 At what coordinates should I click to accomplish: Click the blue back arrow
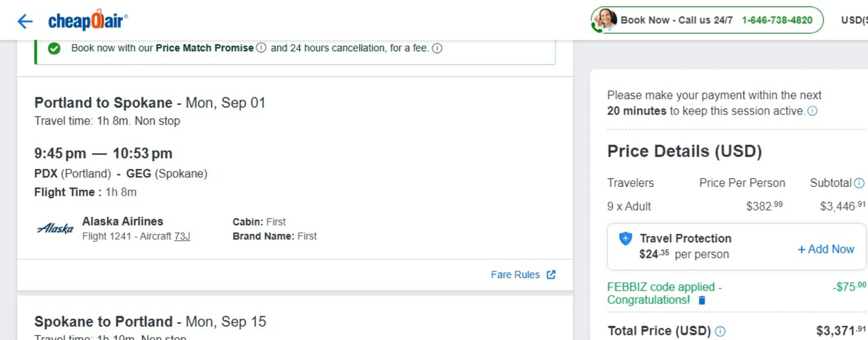25,21
